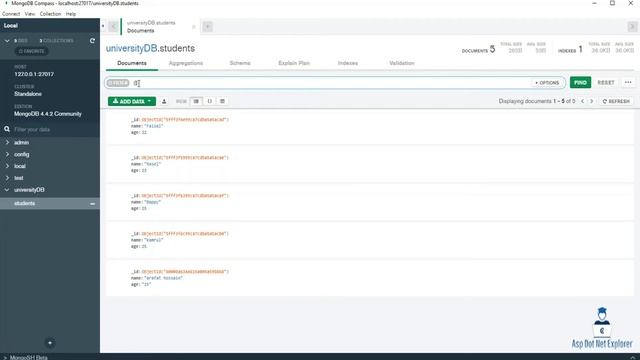
Task: Go to next page of documents
Action: click(x=592, y=101)
